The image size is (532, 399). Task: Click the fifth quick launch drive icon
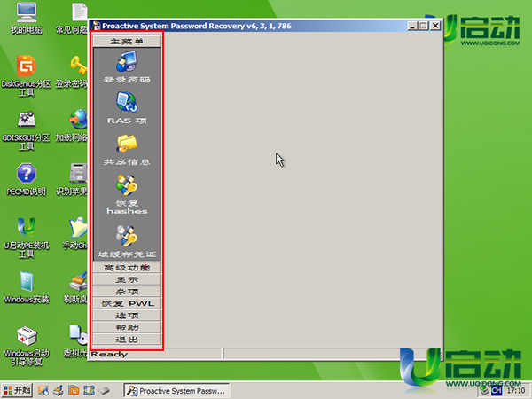(105, 390)
